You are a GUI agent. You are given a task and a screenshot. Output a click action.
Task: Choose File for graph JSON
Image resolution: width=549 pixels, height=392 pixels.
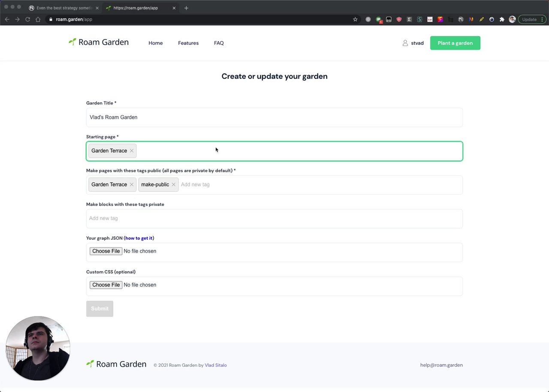tap(106, 251)
